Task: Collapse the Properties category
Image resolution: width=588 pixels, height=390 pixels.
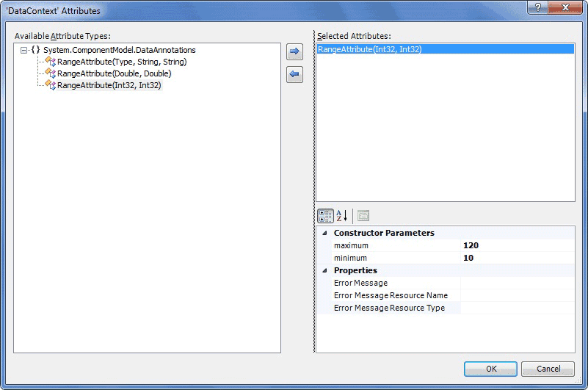Action: (x=324, y=270)
